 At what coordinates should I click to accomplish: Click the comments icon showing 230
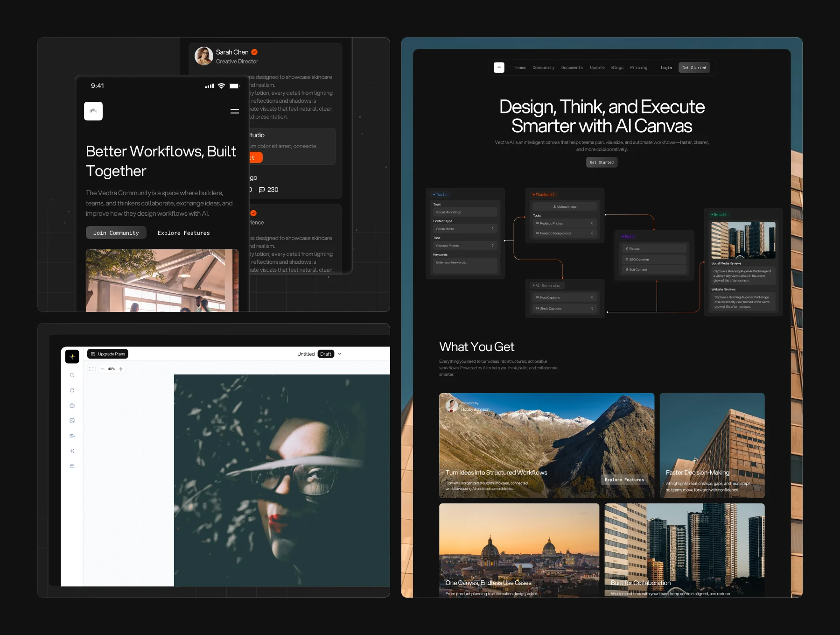[x=262, y=190]
